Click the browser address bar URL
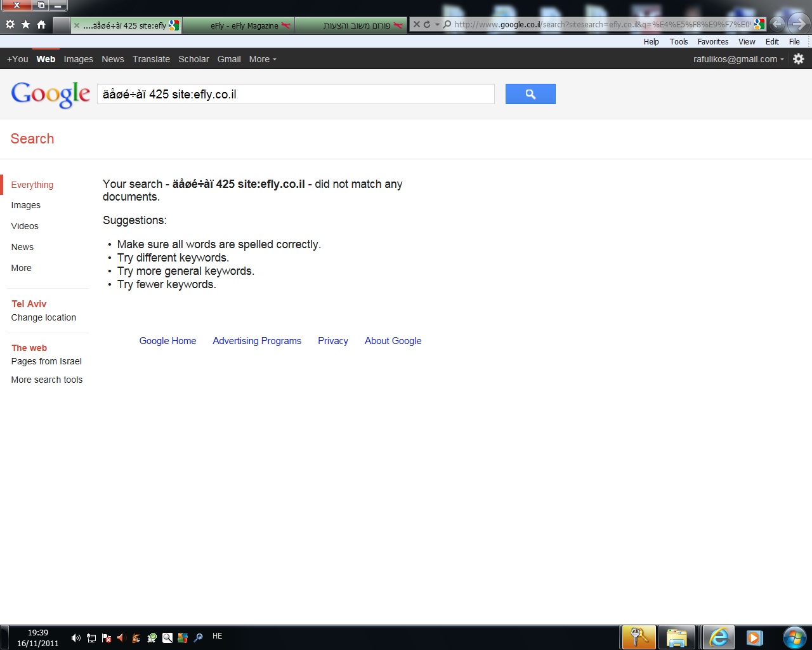Screen dimensions: 812x650 click(602, 25)
